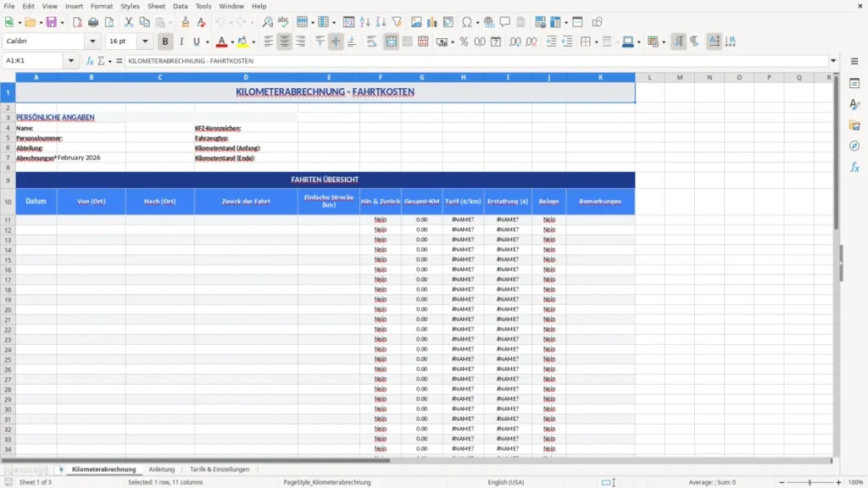Click the zoom slider in status bar
Viewport: 868px width, 488px height.
point(810,482)
